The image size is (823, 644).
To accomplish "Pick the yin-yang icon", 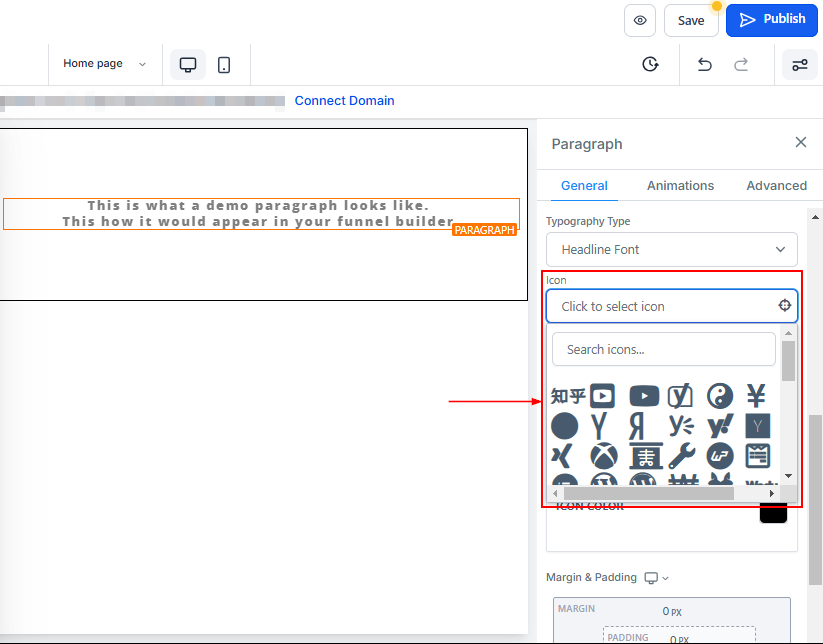I will pos(720,396).
